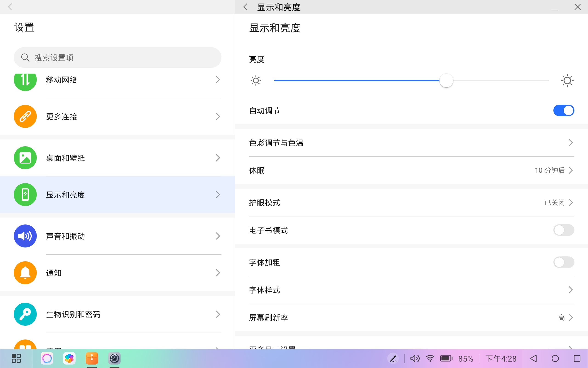Open 屏幕刷新率 via its chevron

(x=571, y=317)
